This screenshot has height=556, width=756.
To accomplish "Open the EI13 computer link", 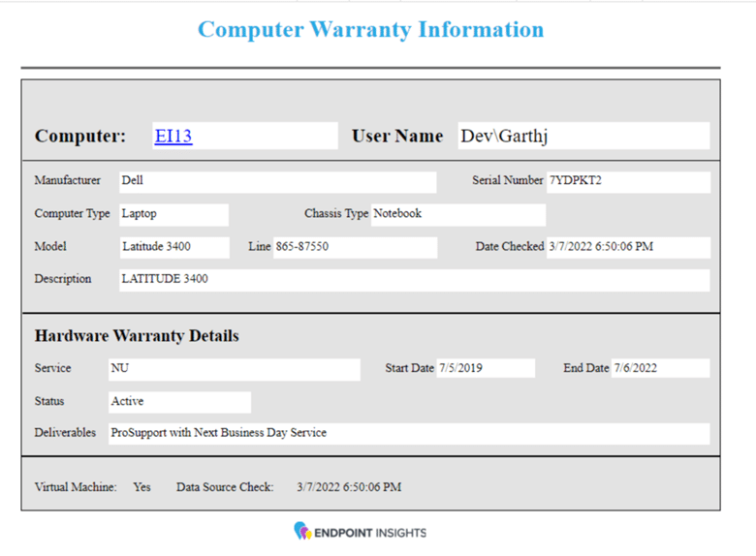I will [x=173, y=137].
